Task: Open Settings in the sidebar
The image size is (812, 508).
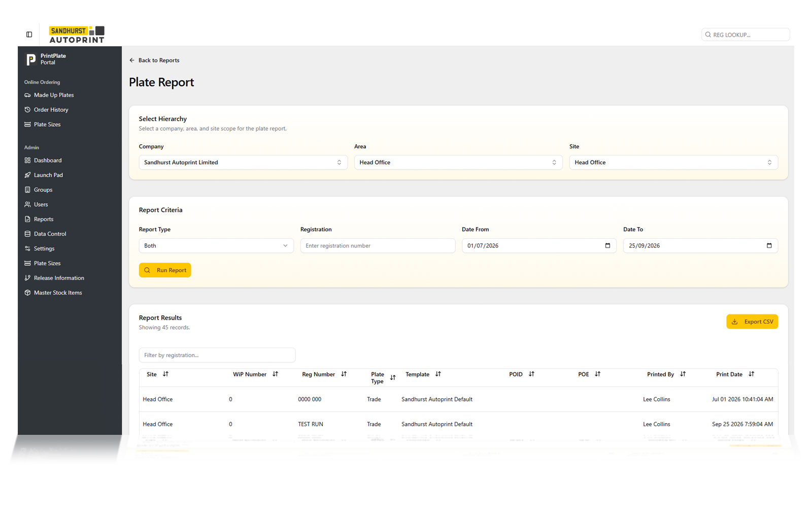Action: 44,249
